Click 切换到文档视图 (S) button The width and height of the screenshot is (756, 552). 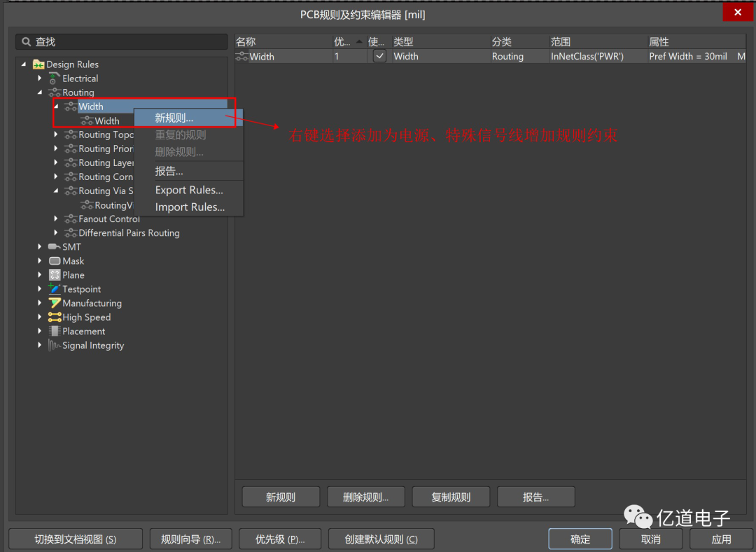[76, 539]
